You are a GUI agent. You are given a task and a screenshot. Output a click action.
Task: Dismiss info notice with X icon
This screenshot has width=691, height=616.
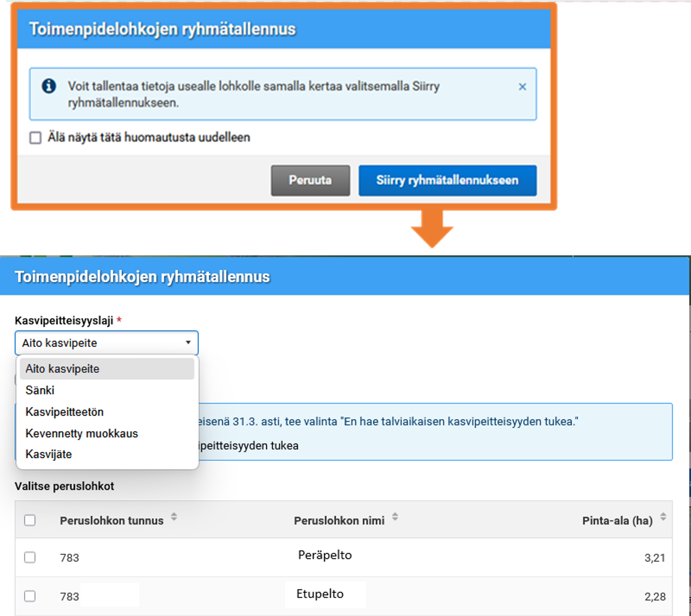(522, 87)
